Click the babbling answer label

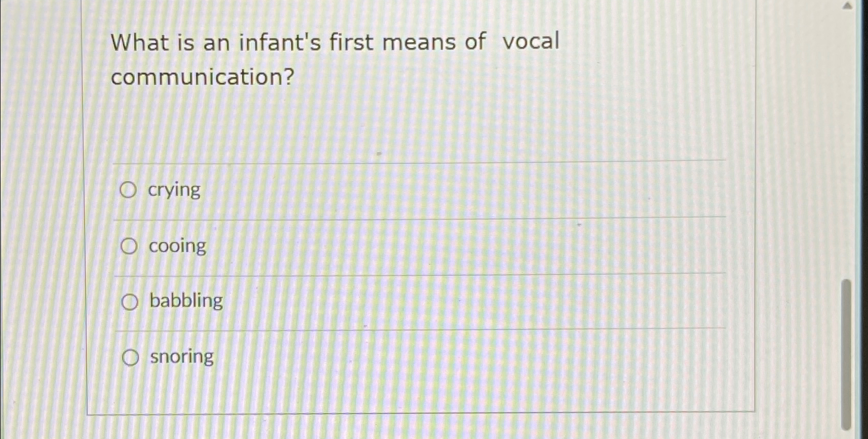185,302
